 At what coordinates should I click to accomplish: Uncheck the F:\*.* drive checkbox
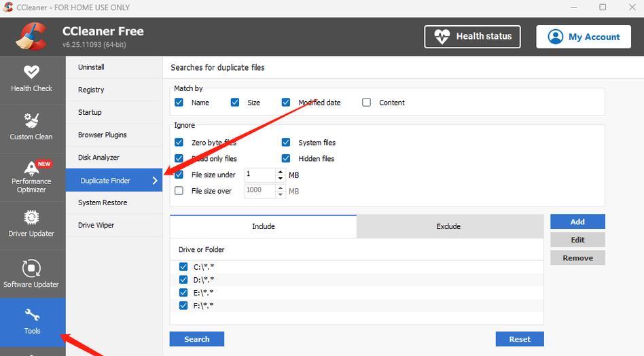point(183,306)
